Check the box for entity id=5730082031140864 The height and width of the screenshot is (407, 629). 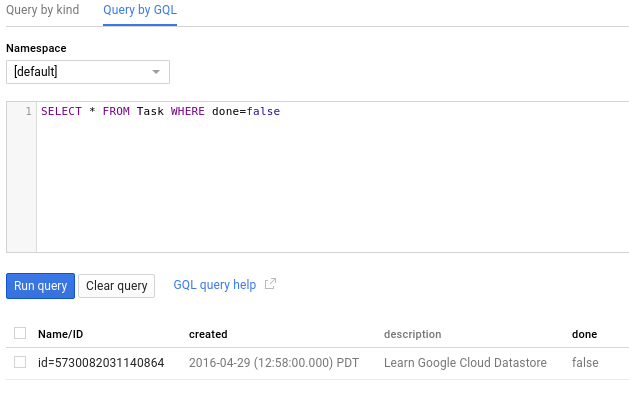[20, 362]
